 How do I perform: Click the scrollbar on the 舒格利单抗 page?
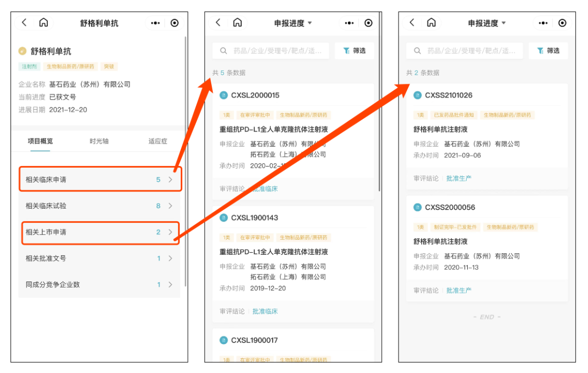[x=186, y=162]
